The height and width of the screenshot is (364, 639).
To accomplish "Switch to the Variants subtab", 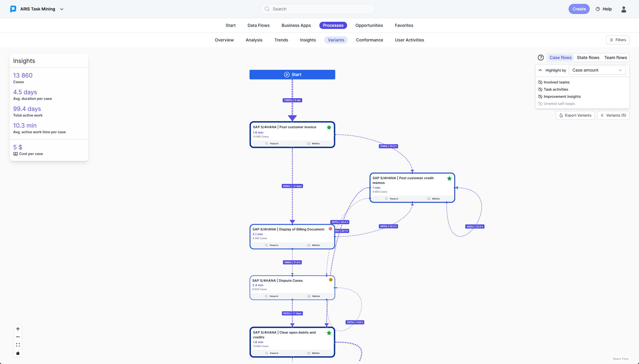I will tap(336, 40).
